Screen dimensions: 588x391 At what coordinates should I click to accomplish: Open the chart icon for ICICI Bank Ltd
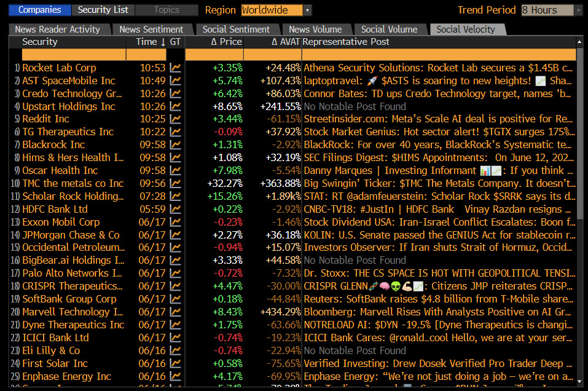click(x=175, y=338)
